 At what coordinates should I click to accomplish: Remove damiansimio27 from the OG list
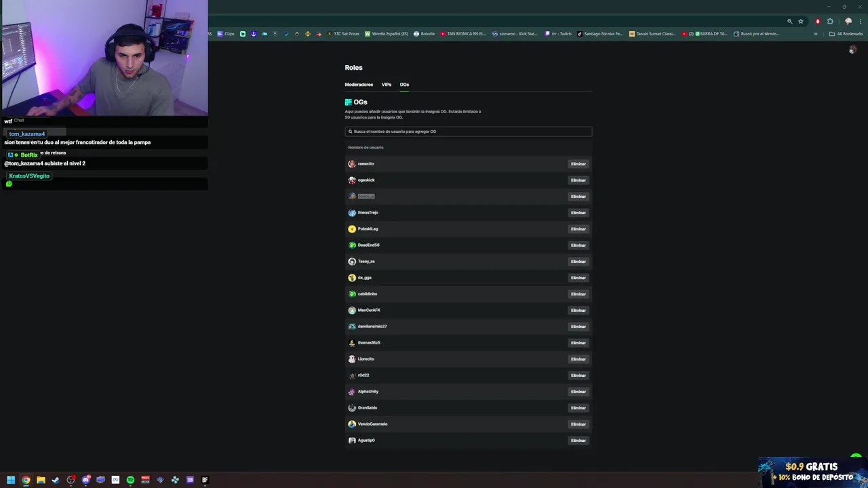(578, 327)
